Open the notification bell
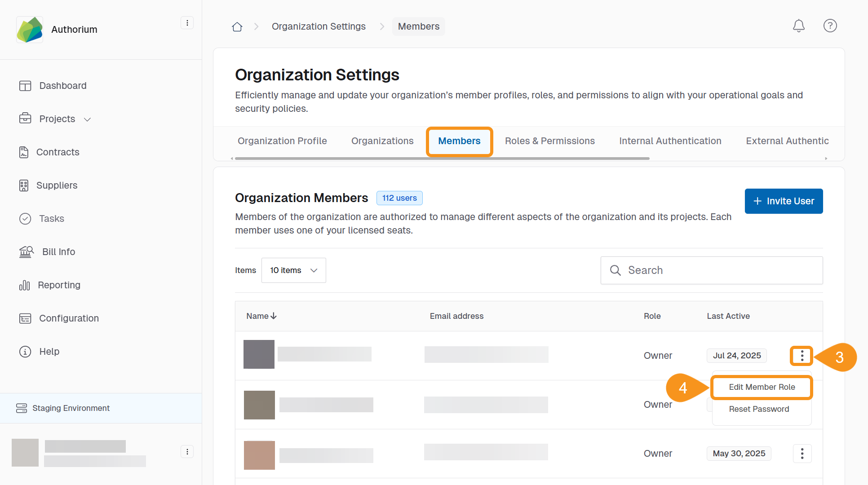The width and height of the screenshot is (868, 485). tap(798, 26)
